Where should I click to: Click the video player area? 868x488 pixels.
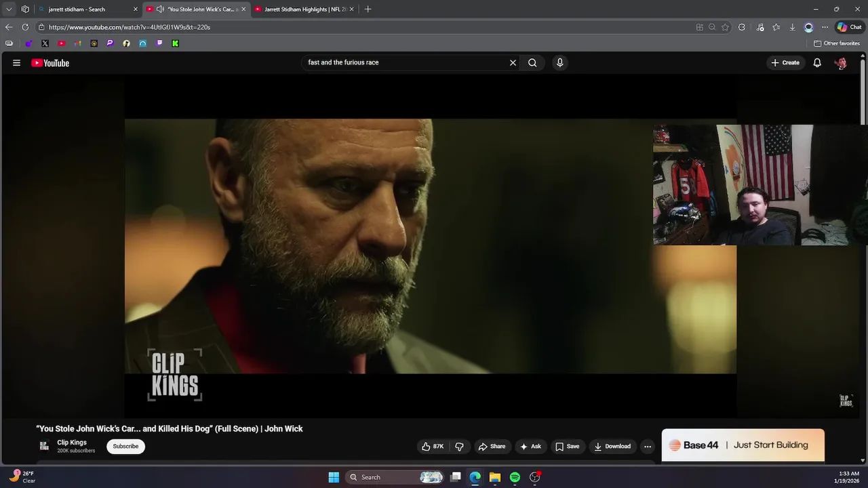pyautogui.click(x=431, y=246)
